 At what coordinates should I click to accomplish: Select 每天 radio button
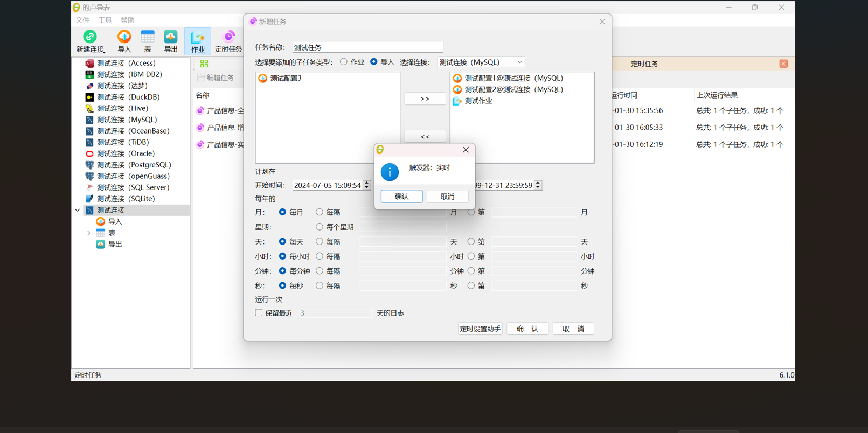coord(282,241)
